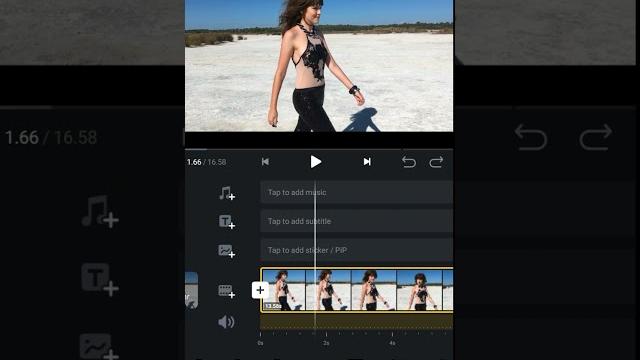
Task: Click the yellow audio strip under clip
Action: [356, 322]
